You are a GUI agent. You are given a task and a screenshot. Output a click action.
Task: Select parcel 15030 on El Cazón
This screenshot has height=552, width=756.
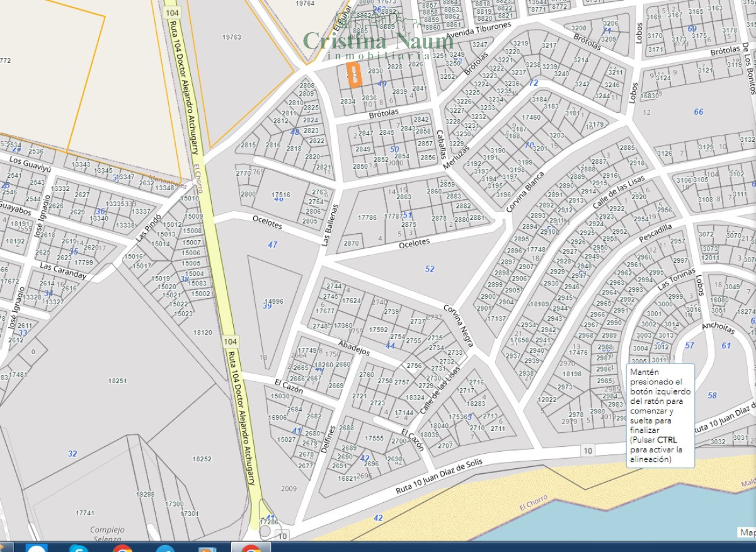279,396
